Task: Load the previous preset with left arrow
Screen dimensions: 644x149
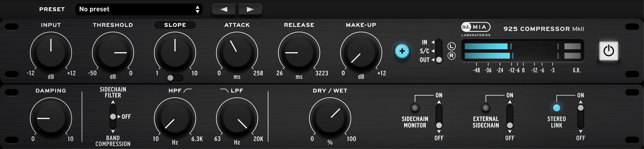Action: (224, 9)
